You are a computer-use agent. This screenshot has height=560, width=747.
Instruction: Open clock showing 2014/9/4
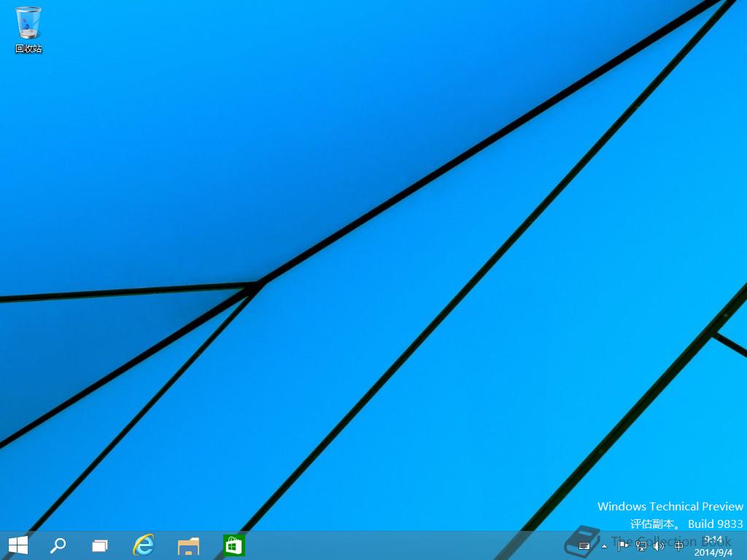coord(713,546)
